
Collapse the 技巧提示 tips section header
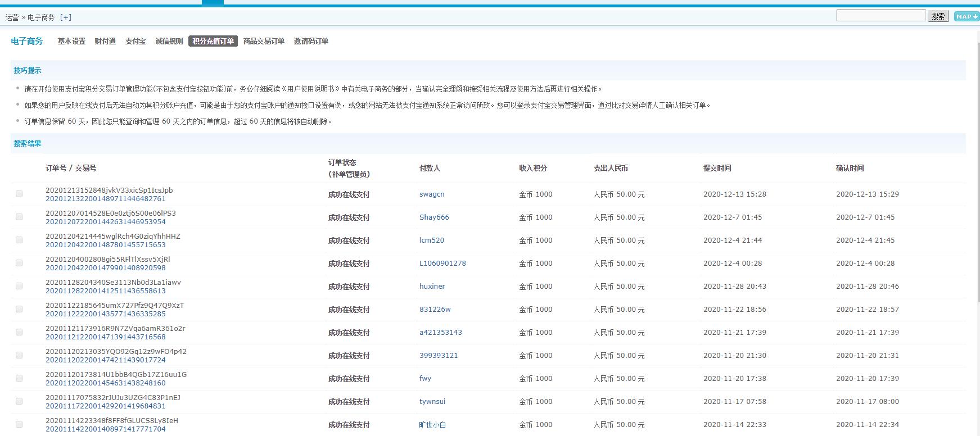28,70
